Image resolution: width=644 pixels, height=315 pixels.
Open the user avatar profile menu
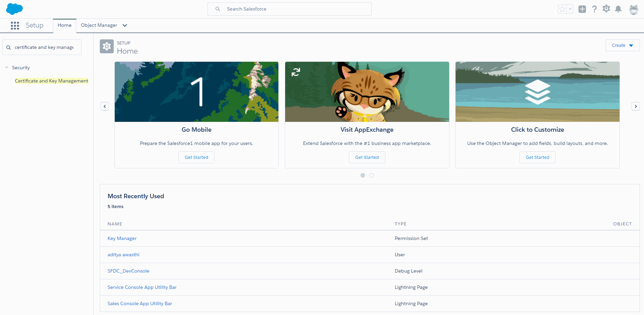[633, 9]
